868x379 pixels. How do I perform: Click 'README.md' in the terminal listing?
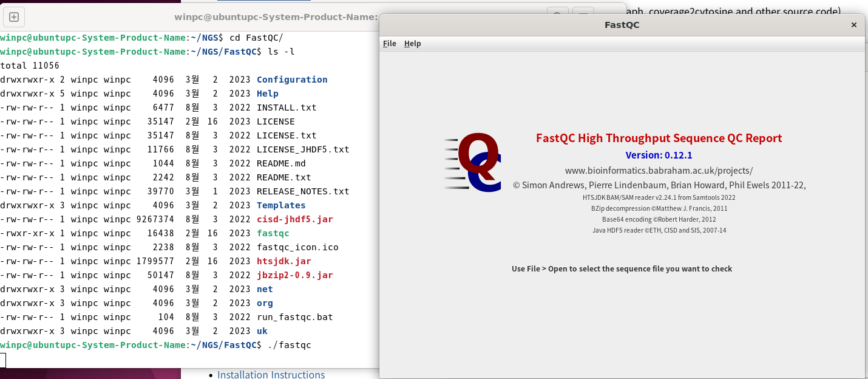(x=281, y=163)
